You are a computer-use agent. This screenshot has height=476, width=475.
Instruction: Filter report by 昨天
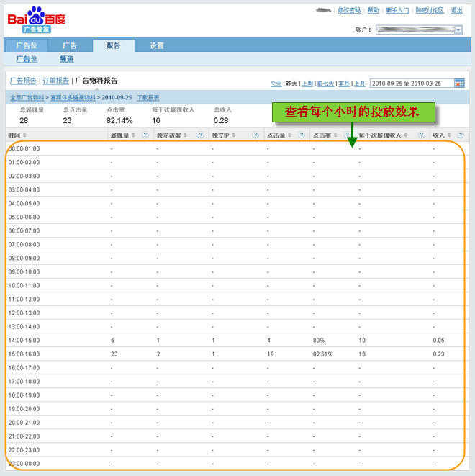point(291,84)
